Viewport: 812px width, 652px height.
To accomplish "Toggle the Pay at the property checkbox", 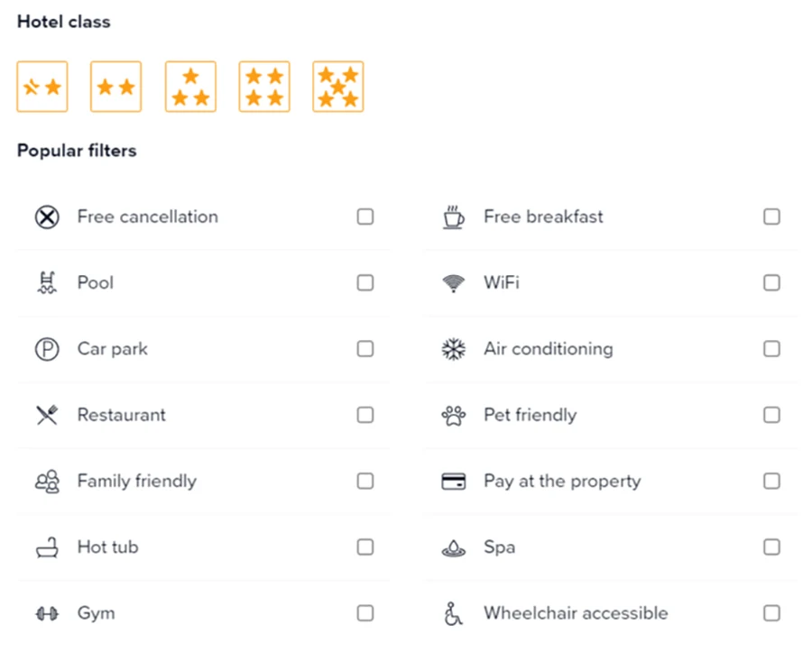I will click(x=771, y=482).
